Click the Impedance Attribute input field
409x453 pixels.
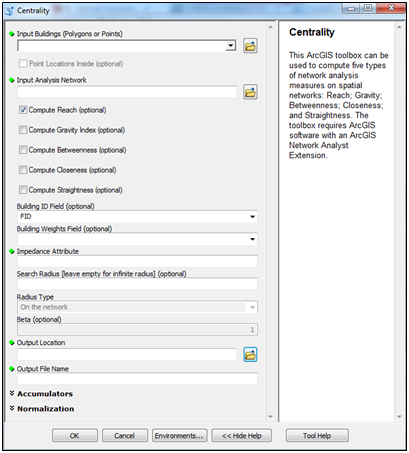click(x=137, y=261)
